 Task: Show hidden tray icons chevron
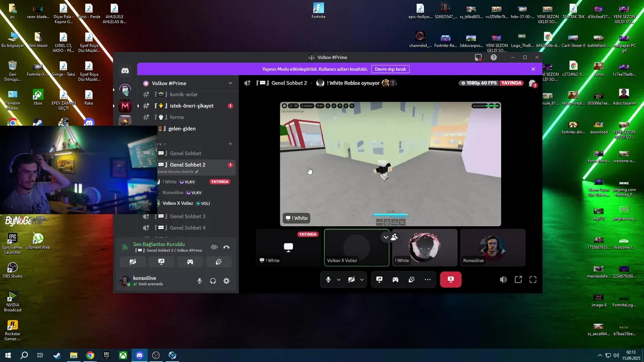pyautogui.click(x=600, y=355)
